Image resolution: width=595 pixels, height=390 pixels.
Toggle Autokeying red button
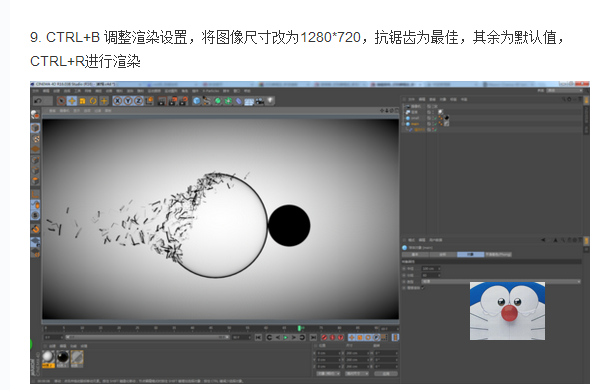tap(332, 337)
